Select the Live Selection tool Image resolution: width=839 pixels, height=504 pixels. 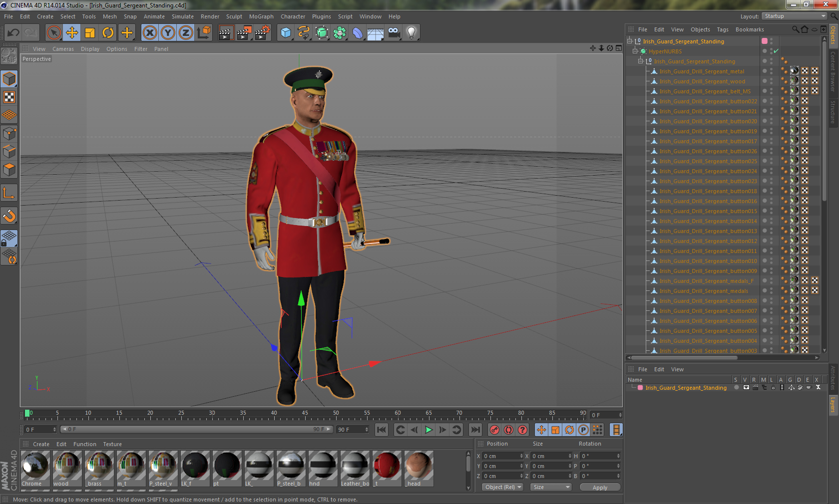[53, 33]
